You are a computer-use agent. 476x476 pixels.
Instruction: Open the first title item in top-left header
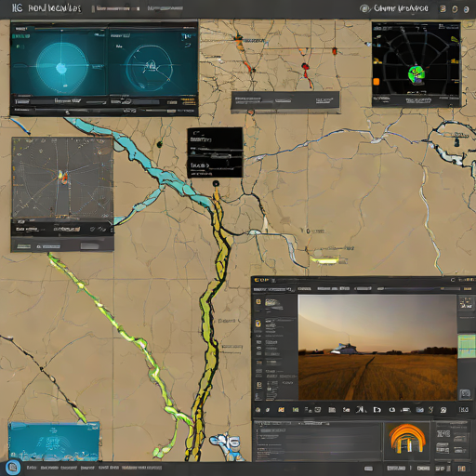click(18, 8)
